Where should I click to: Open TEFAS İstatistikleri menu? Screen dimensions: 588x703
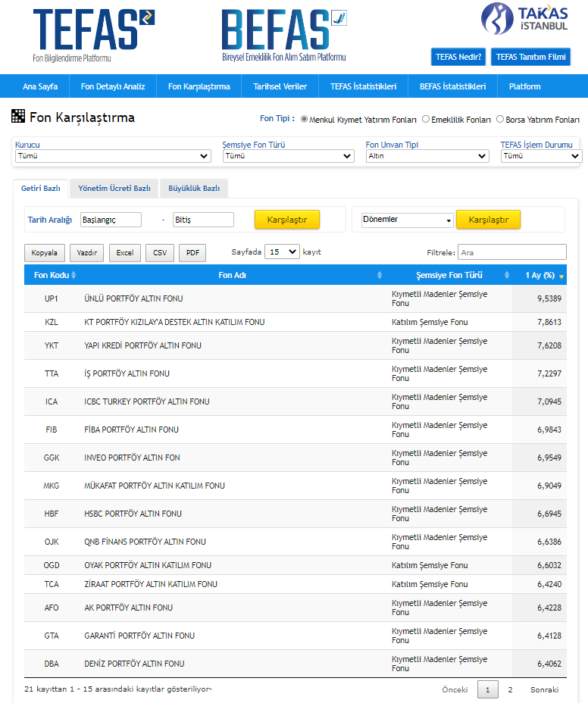pos(363,86)
